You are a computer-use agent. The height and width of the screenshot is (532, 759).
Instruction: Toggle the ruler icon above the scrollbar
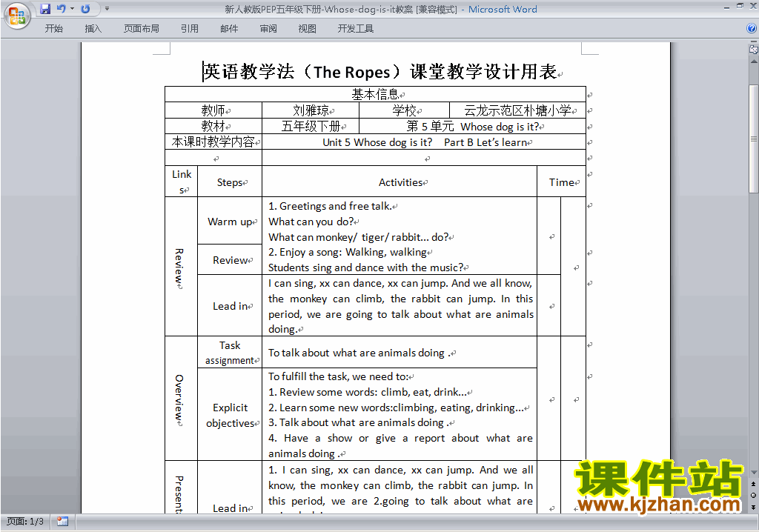click(753, 49)
